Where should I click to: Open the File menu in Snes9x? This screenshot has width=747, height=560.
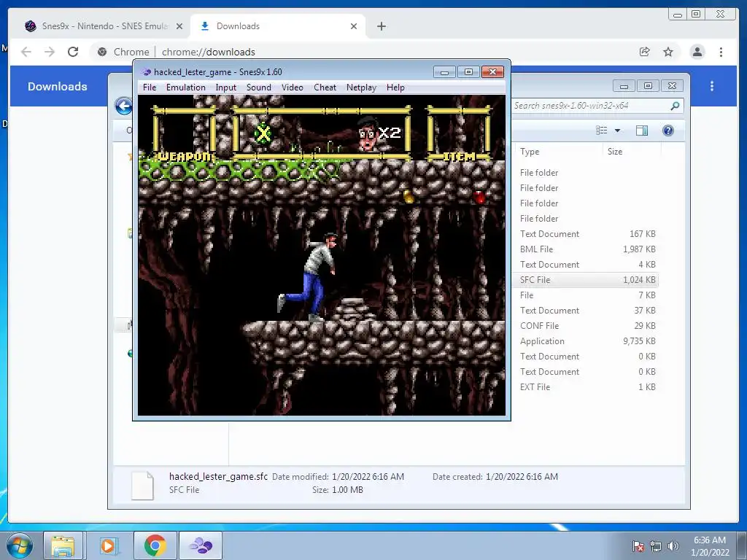(149, 87)
